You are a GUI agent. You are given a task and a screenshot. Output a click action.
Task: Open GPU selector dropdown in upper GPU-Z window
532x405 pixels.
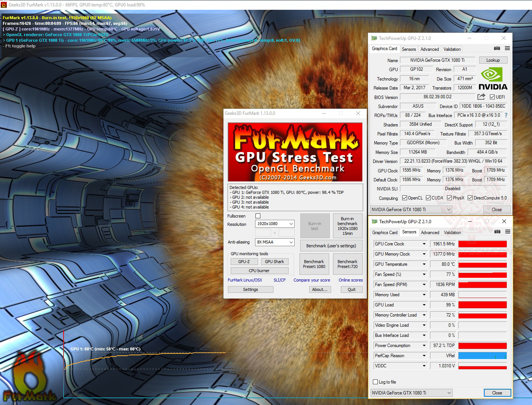point(411,210)
